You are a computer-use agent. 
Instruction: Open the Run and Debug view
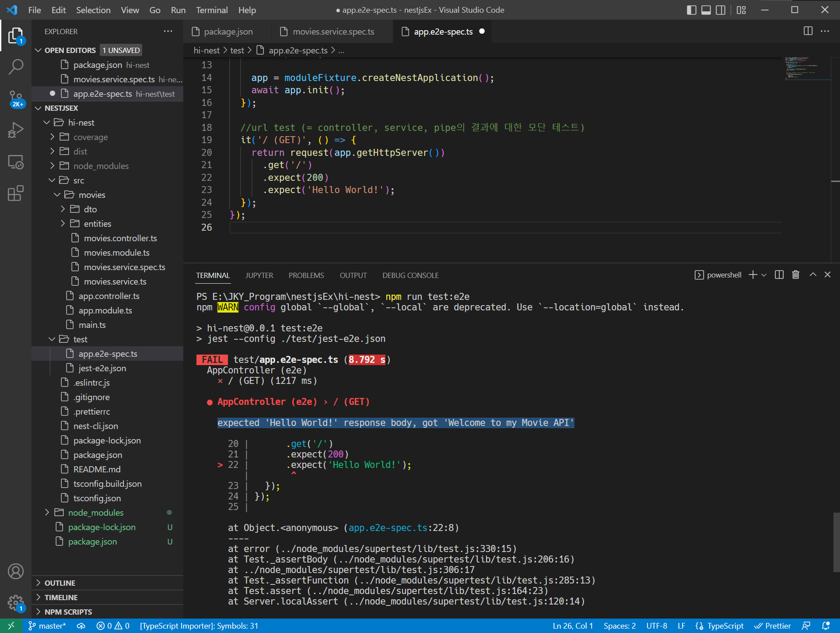click(16, 130)
